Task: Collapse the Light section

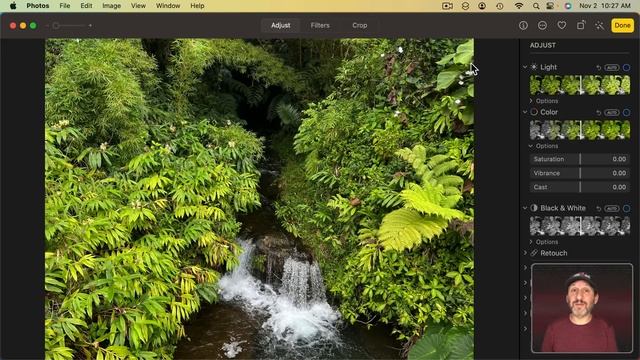Action: [525, 67]
